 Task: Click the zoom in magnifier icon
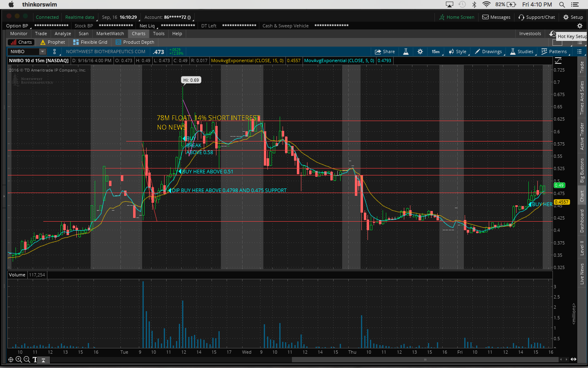point(19,360)
